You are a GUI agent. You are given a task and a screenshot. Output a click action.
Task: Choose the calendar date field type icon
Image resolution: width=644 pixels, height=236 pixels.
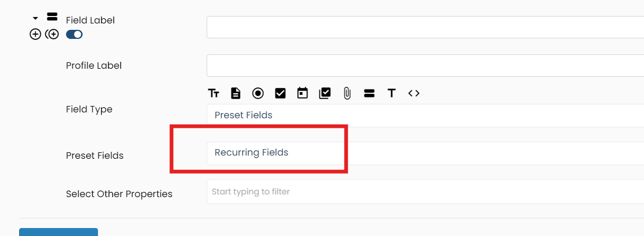(303, 93)
